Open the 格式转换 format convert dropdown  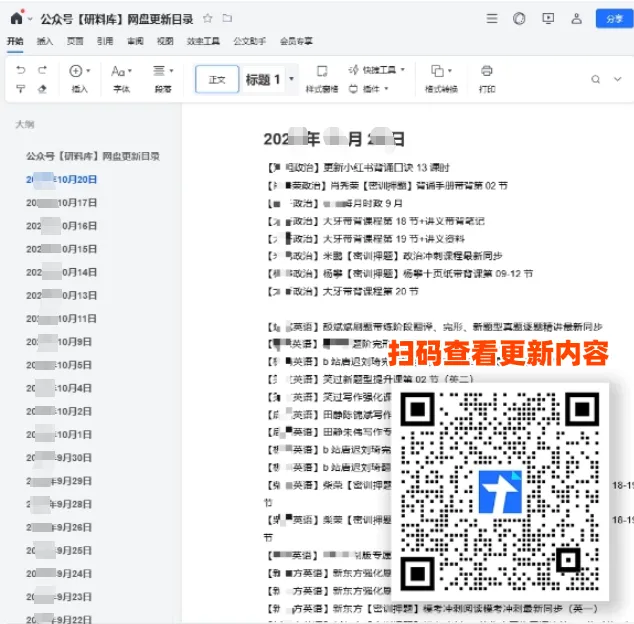pos(441,79)
